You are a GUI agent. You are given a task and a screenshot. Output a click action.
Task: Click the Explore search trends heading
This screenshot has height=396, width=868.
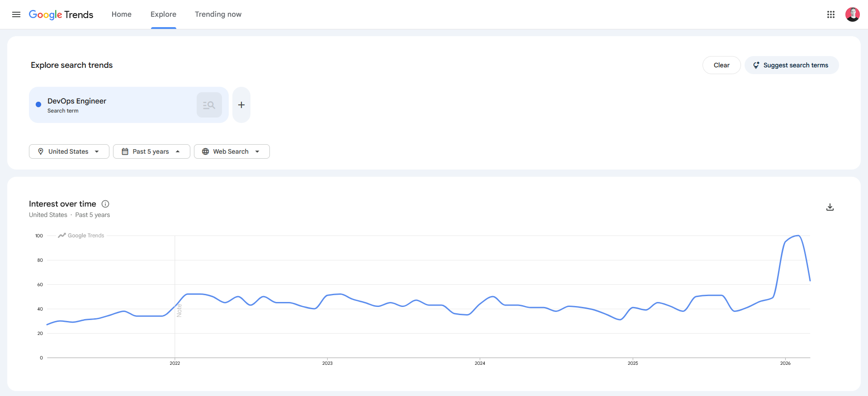click(72, 65)
